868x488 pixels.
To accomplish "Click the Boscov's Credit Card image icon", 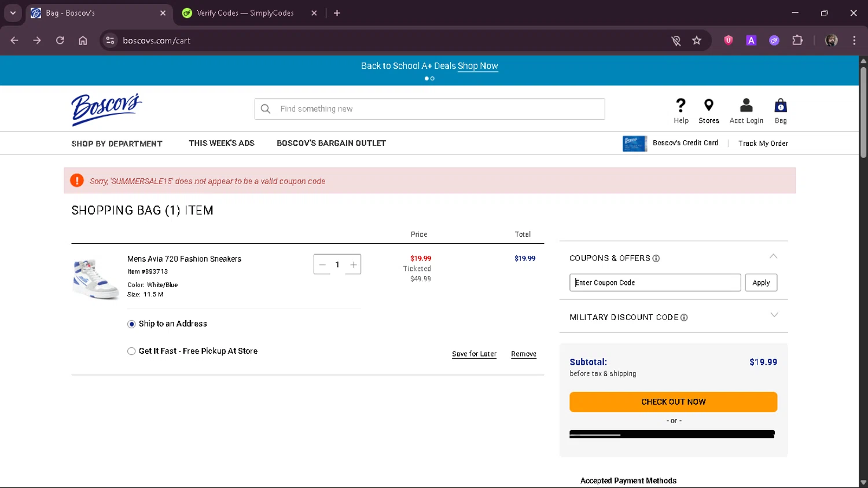I will (x=635, y=144).
